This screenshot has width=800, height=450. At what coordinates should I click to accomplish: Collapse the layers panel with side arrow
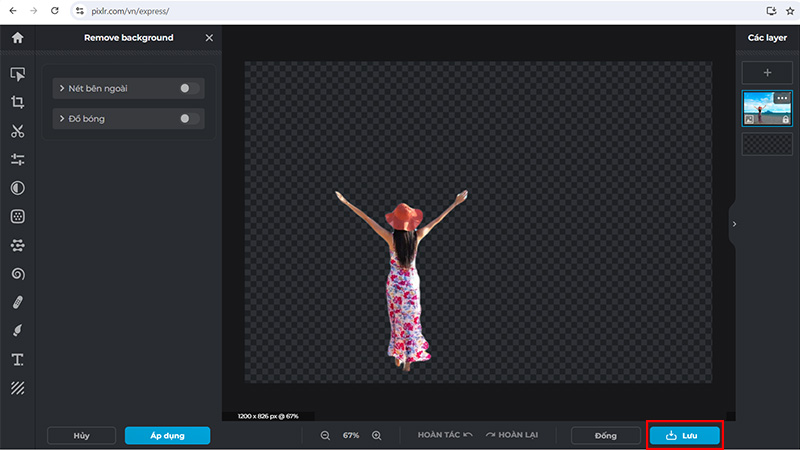pos(733,224)
